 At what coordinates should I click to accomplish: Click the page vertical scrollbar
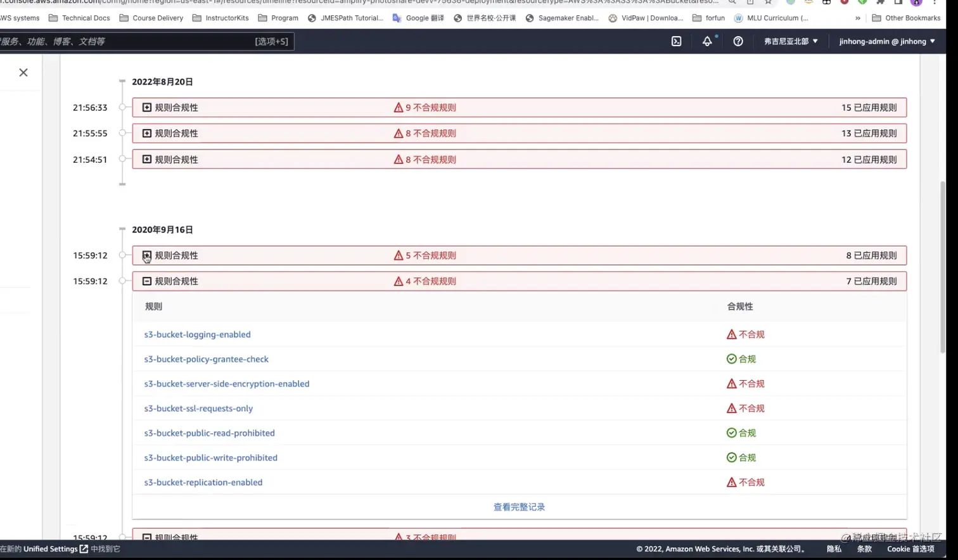click(942, 267)
